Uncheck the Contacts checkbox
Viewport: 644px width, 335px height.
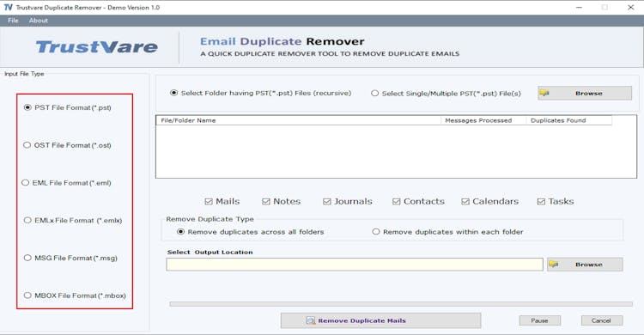coord(397,201)
